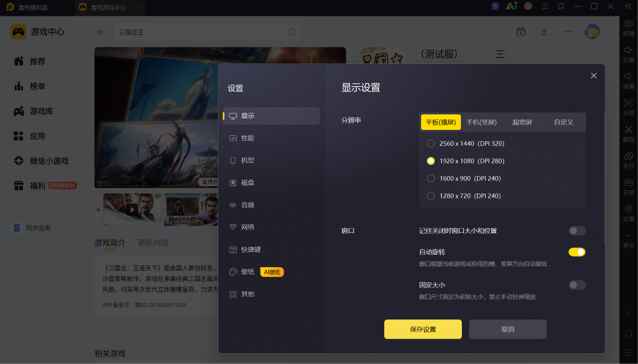This screenshot has height=364, width=638.
Task: Open the downloads icon in game center header
Action: [x=544, y=32]
